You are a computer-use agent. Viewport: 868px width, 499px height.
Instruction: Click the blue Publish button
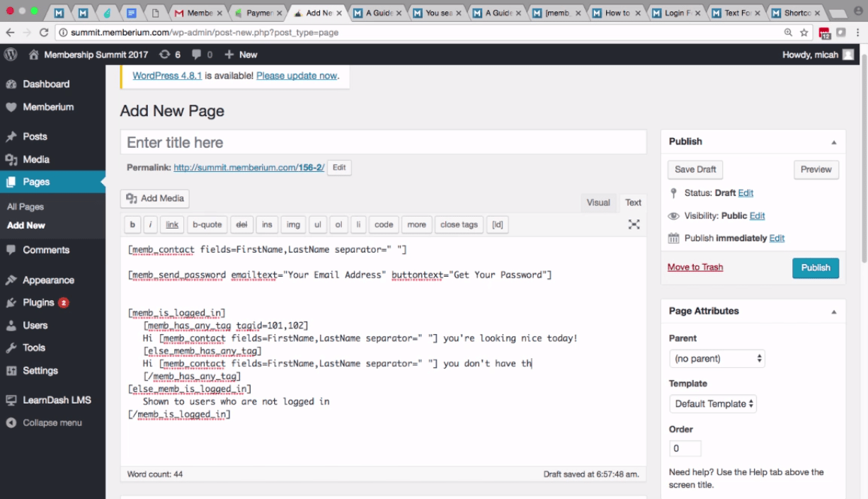click(816, 268)
